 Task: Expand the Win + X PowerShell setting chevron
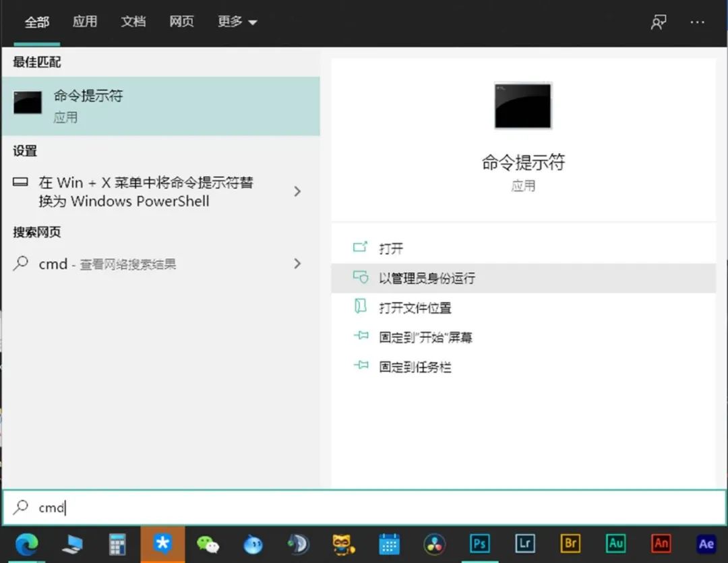click(x=297, y=191)
